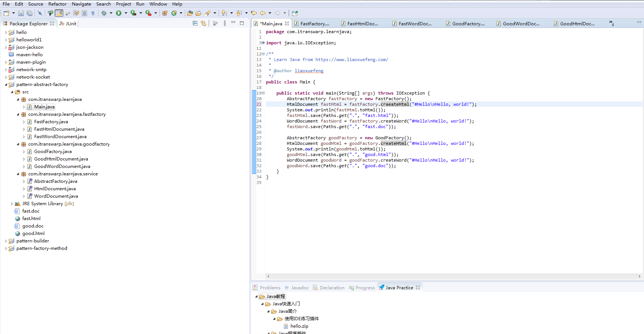Viewport: 644px width, 334px height.
Task: Collapse the com.itranswarp.learnjava.fastfactory package
Action: click(18, 114)
